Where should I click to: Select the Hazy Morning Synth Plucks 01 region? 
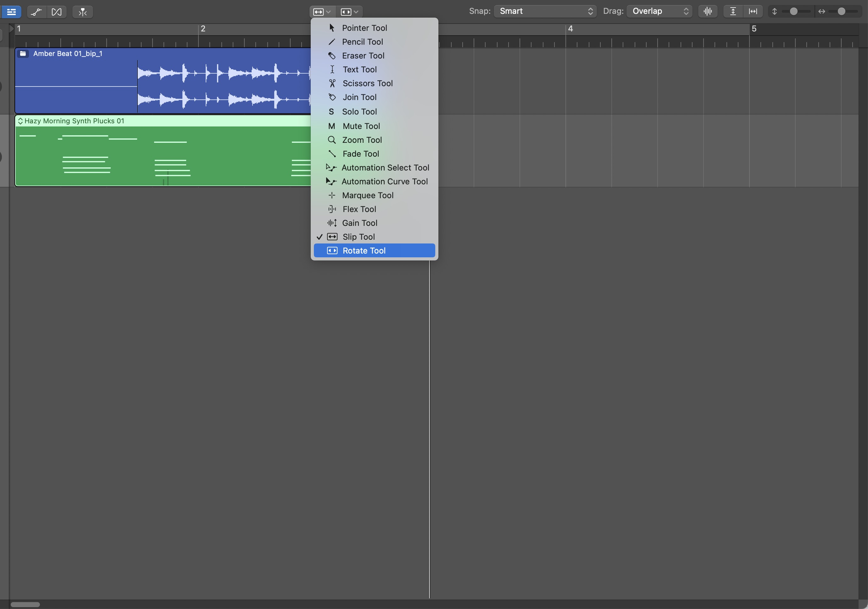163,151
